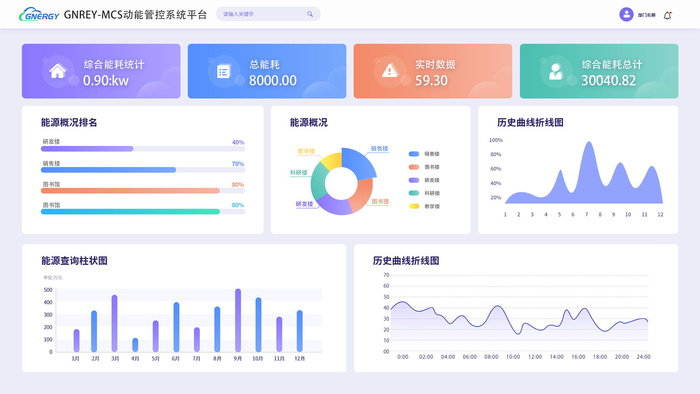Select the yellow 教学楼 donut slice
700x394 pixels.
coord(333,161)
